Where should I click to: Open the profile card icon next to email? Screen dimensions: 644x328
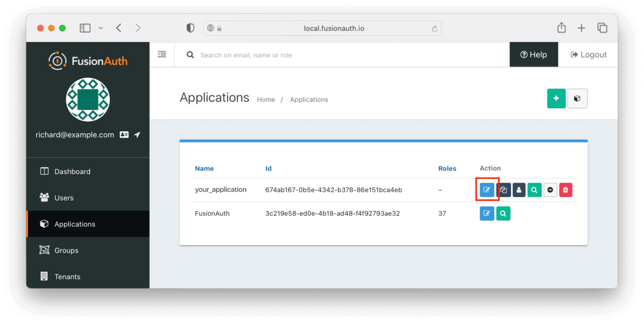point(124,135)
